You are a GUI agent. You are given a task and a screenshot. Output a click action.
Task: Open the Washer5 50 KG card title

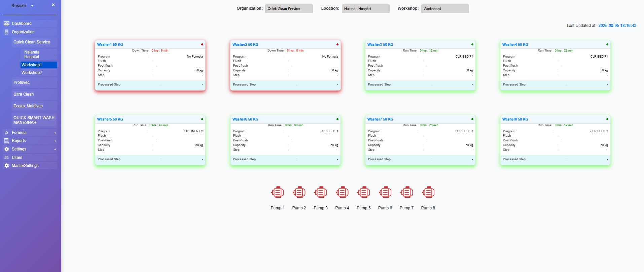coord(110,119)
